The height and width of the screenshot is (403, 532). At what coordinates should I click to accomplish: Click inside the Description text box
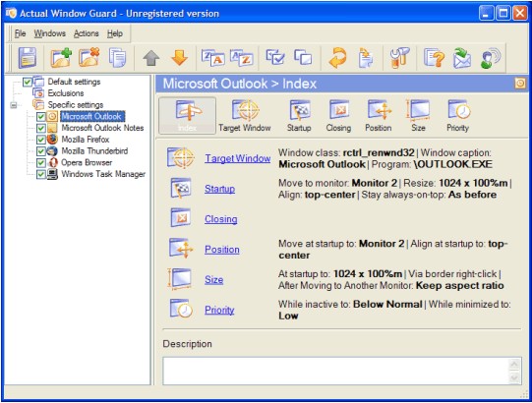[336, 371]
